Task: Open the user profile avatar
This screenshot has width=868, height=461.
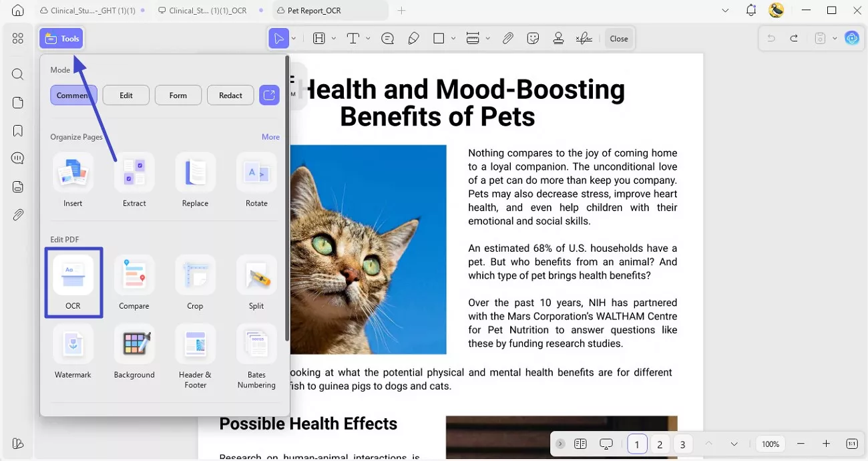Action: coord(777,10)
